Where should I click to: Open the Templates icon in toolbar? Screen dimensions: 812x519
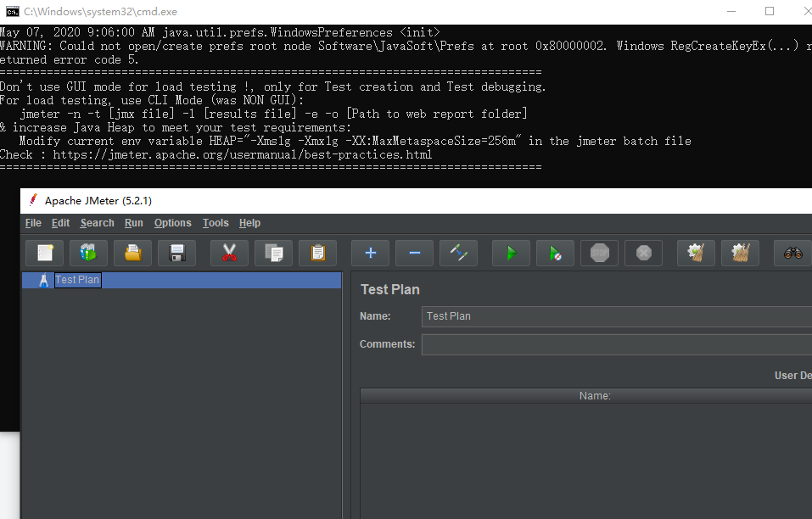(88, 253)
